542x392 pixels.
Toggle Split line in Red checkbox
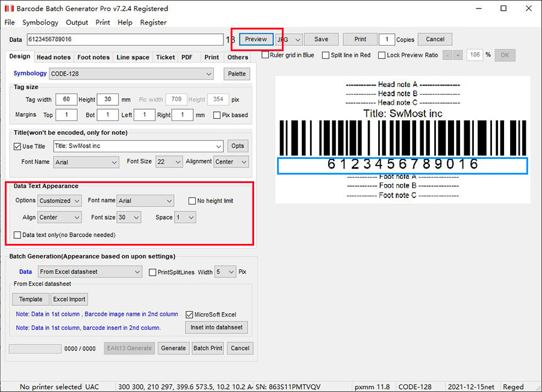click(x=326, y=55)
